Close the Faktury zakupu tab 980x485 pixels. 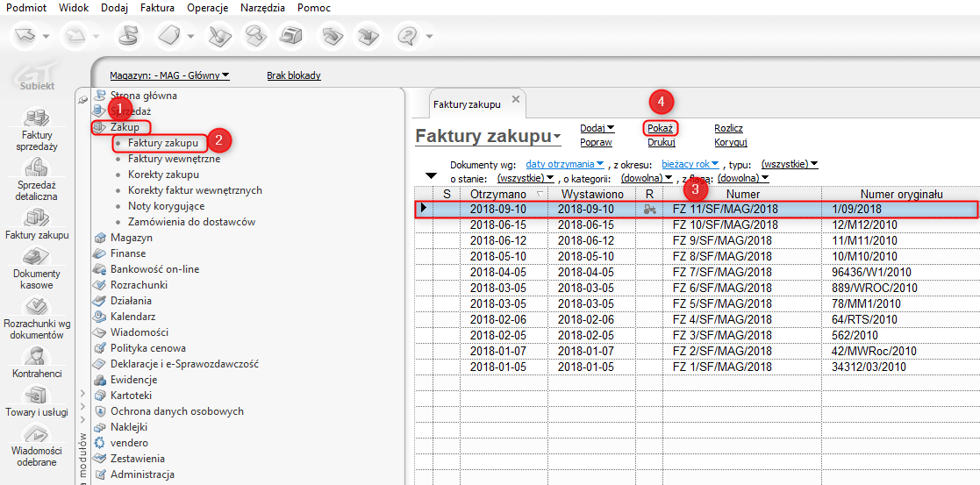tap(516, 100)
